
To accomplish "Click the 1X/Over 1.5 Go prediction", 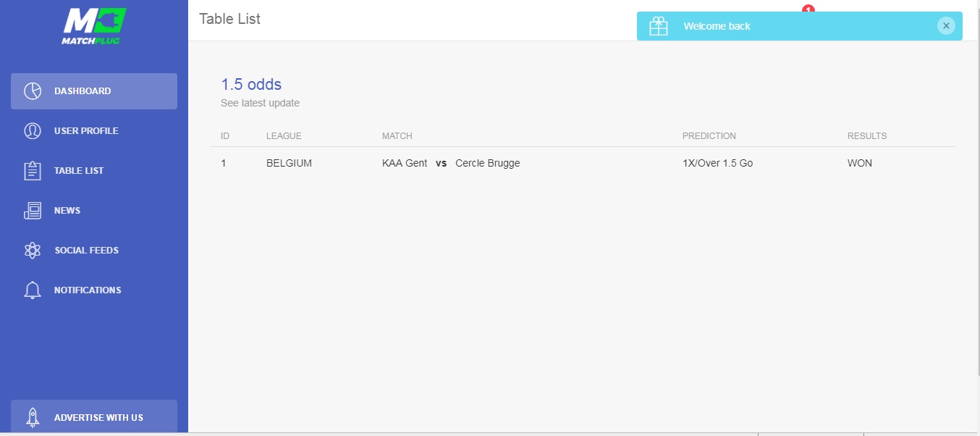I will [x=717, y=164].
